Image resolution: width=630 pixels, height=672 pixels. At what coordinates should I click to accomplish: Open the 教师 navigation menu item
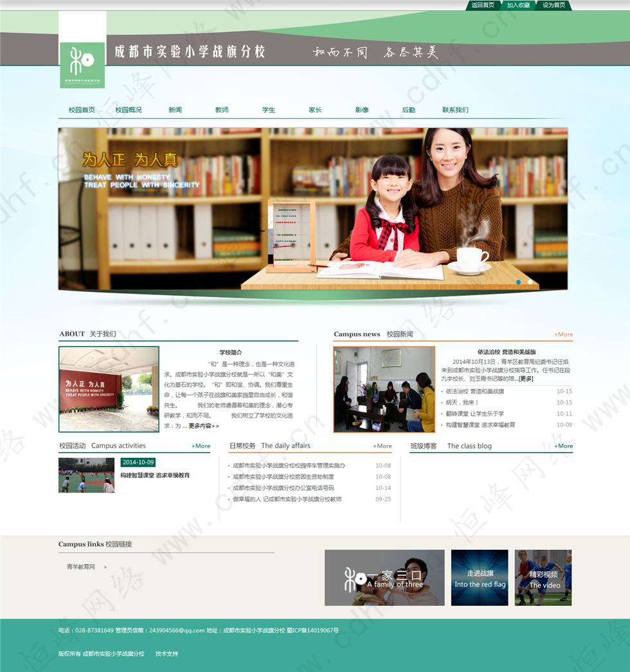click(222, 110)
